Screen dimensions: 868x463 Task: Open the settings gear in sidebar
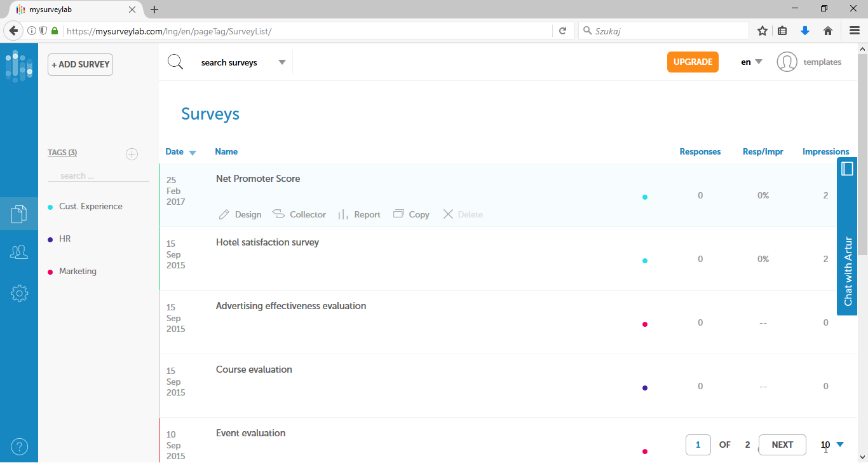coord(19,293)
